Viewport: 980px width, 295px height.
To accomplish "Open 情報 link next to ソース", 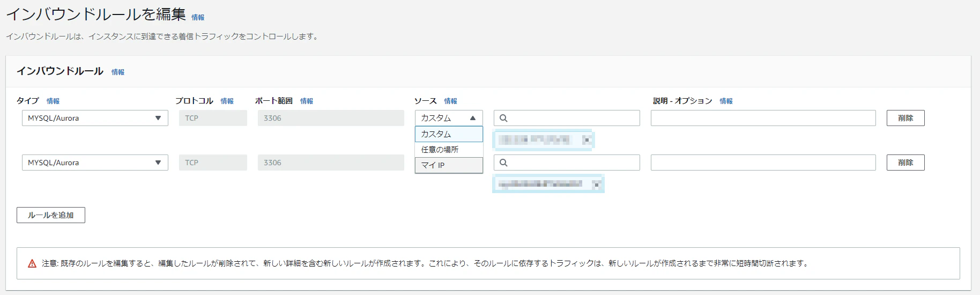I will click(451, 101).
